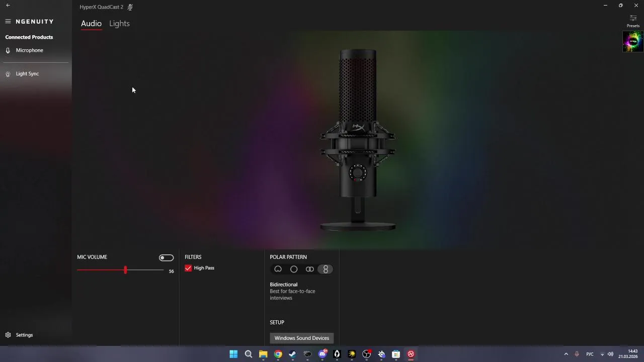The width and height of the screenshot is (644, 362).
Task: Switch the РУС input language
Action: (590, 354)
